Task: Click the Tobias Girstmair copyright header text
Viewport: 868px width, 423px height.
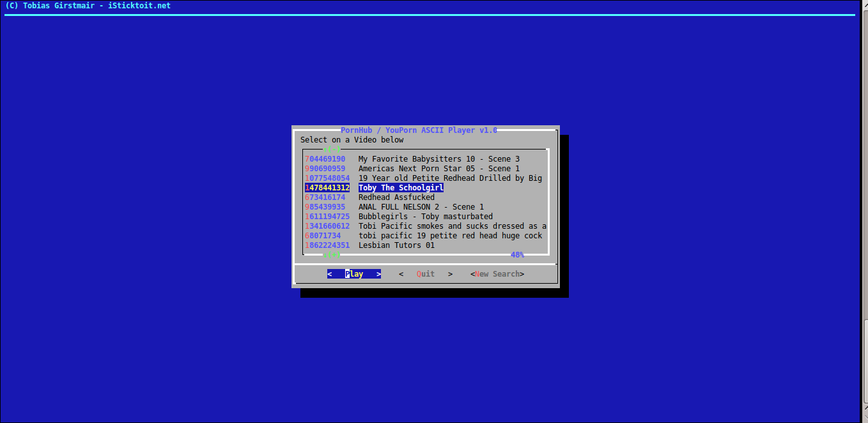Action: 88,6
